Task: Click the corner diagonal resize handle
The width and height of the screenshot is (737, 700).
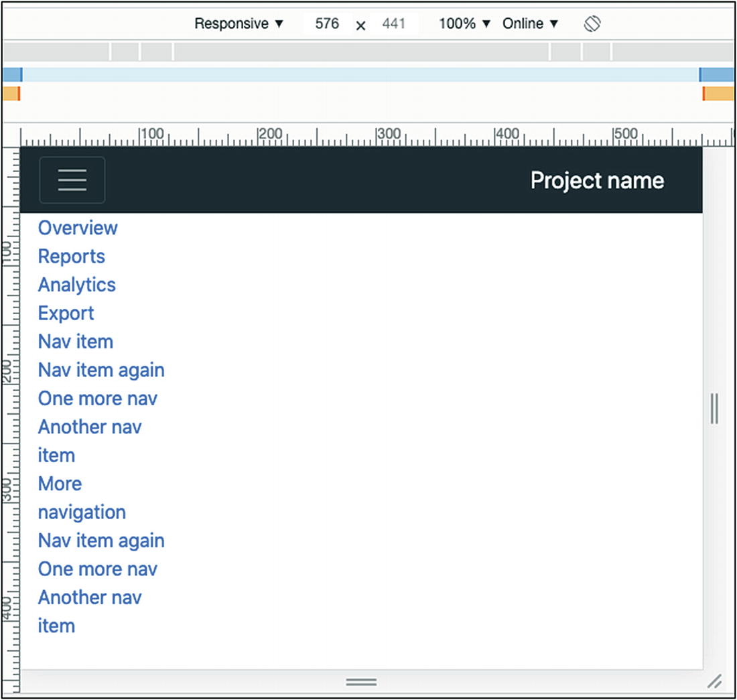Action: click(714, 682)
